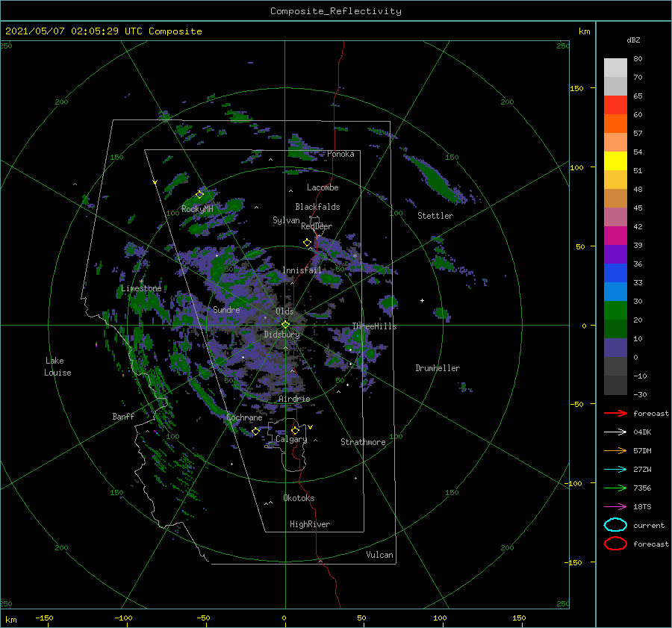Click the white plus marker east of ThreeHills
672x628 pixels.
coord(422,300)
